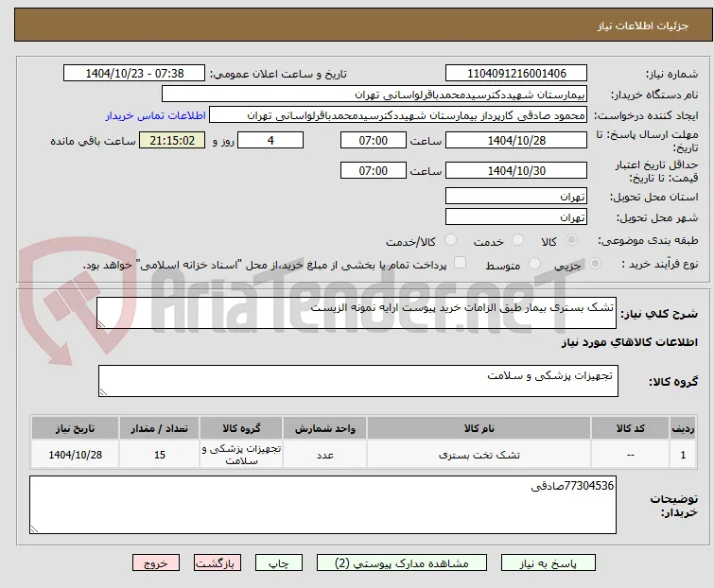This screenshot has height=588, width=714.
Task: Click the شرح کلی نیاز description text area
Action: point(357,313)
